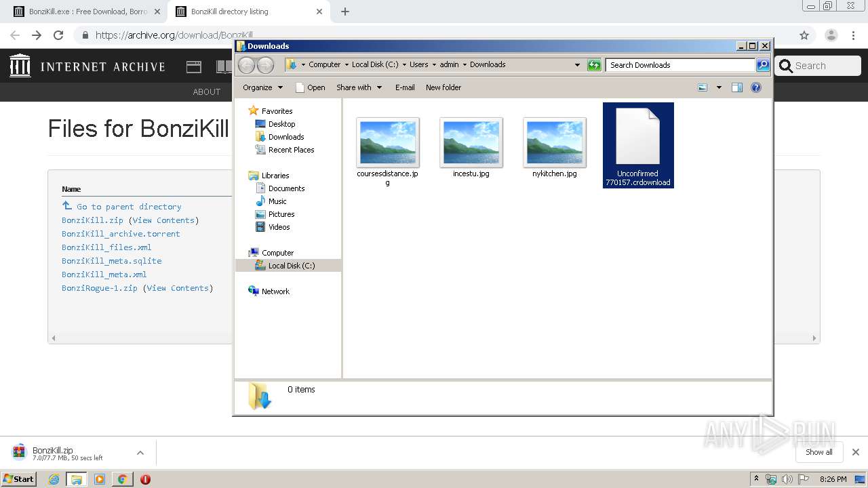Click the Explorer back navigation button

tap(247, 65)
